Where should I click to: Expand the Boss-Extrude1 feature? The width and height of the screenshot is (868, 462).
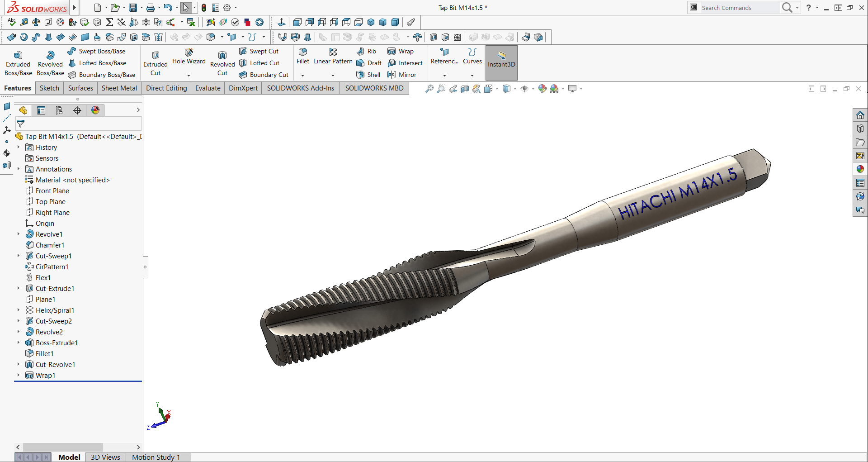click(19, 343)
